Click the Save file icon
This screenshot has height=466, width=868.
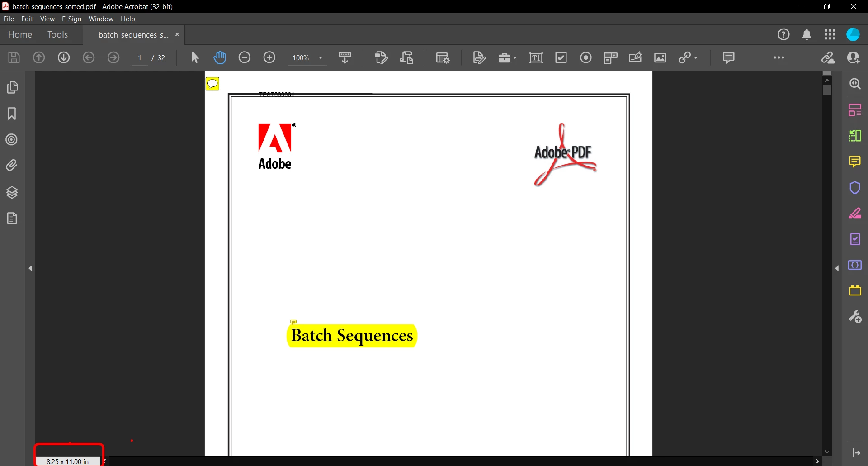14,58
